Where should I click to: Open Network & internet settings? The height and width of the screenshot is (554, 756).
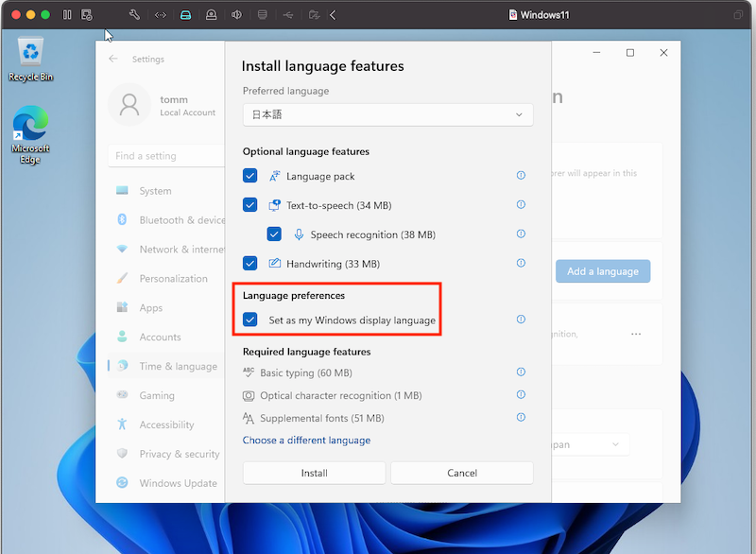[x=166, y=250]
